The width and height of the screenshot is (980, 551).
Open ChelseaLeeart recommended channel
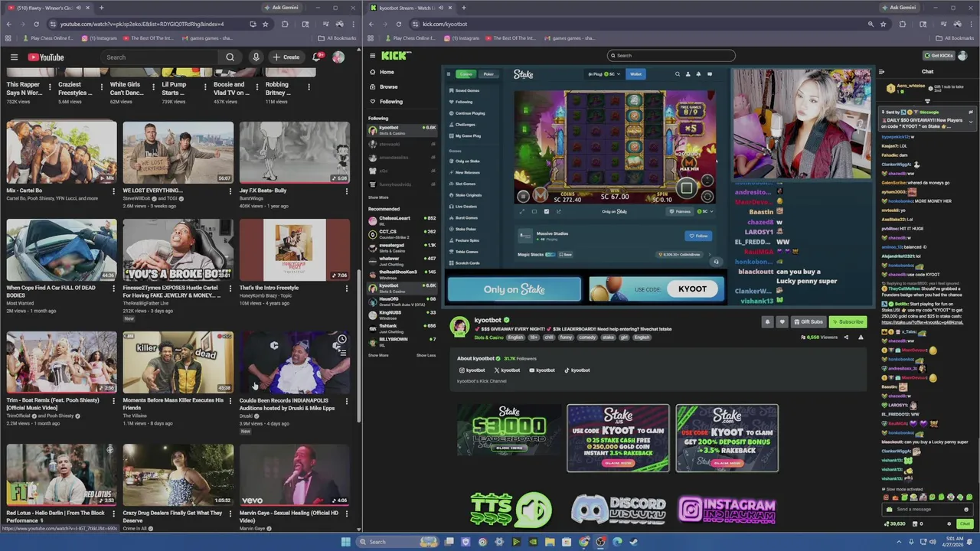pos(402,220)
